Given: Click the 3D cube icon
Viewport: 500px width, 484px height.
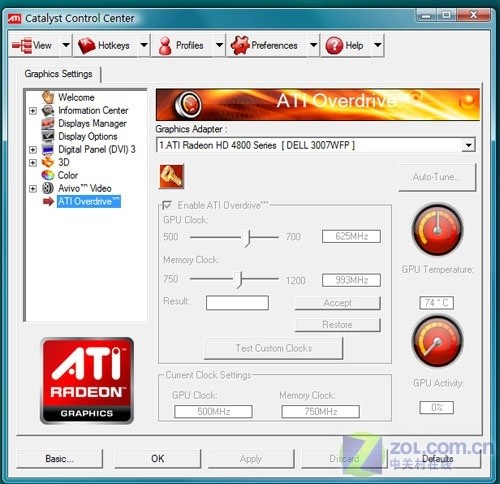Looking at the screenshot, I should pyautogui.click(x=48, y=162).
